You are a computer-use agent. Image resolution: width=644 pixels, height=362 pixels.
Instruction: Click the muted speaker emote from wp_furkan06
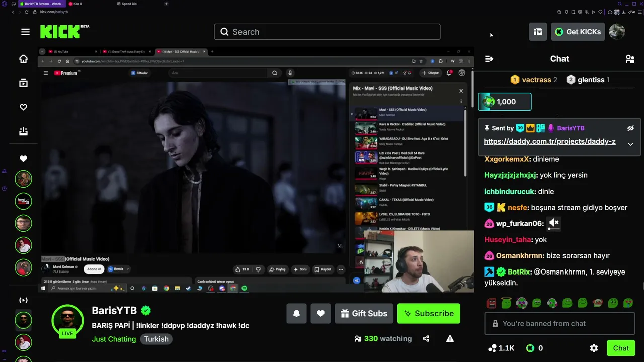coord(554,223)
